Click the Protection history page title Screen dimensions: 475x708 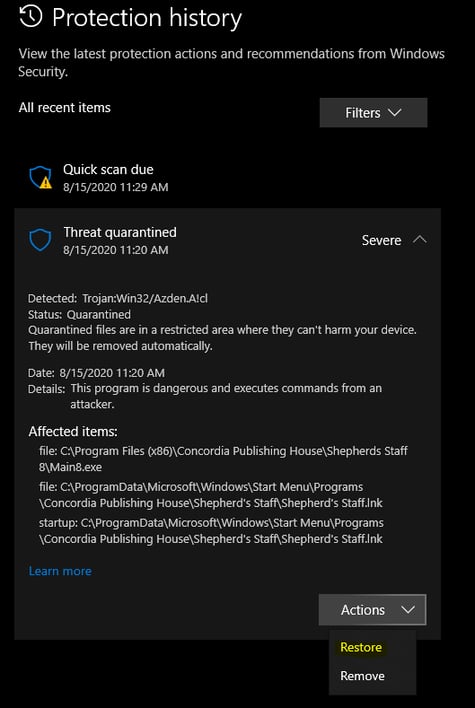(x=147, y=18)
